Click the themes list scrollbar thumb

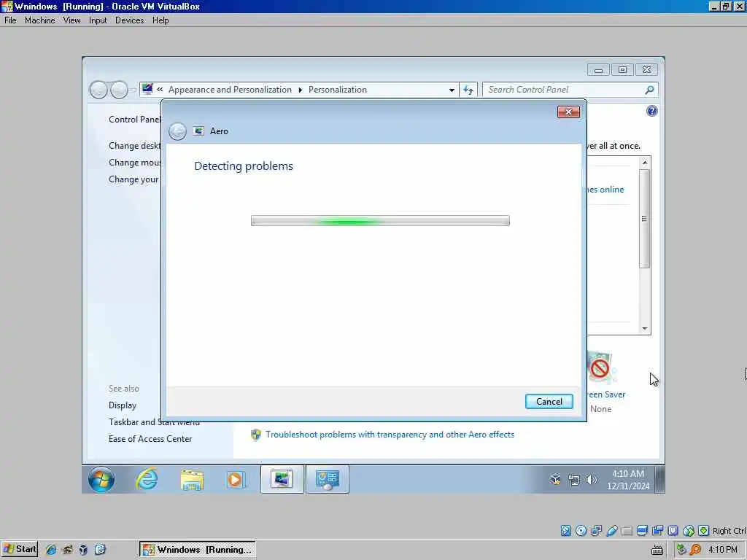(x=645, y=219)
